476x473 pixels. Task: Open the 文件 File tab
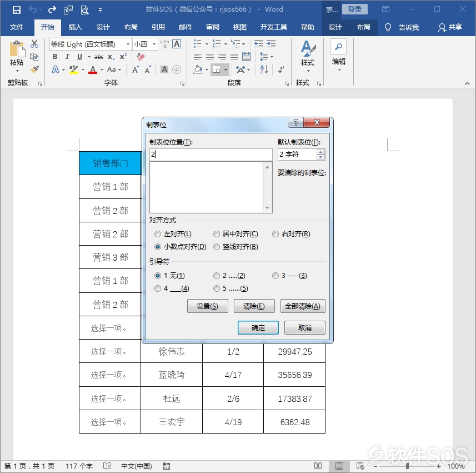tap(17, 27)
